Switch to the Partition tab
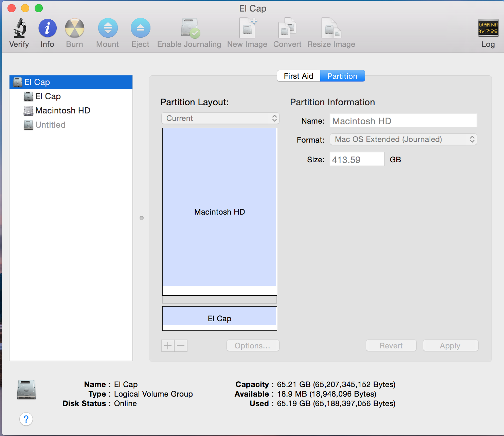The width and height of the screenshot is (504, 436). (x=342, y=76)
